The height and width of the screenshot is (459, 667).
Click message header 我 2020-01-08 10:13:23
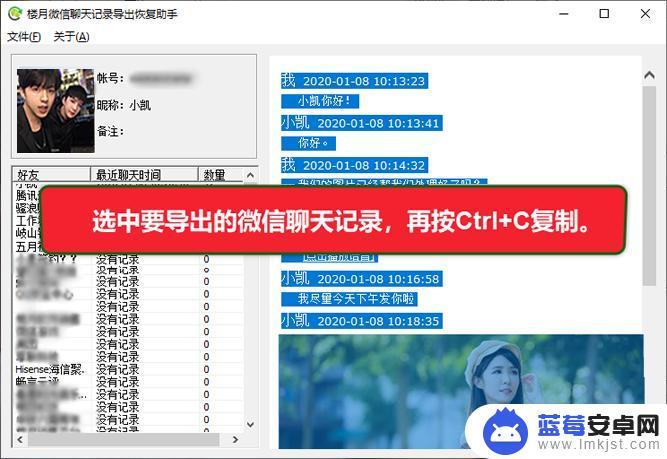[354, 81]
